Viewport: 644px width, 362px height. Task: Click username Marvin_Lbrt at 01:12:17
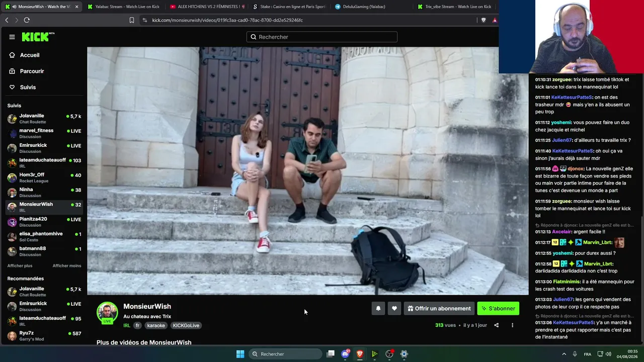pyautogui.click(x=597, y=242)
